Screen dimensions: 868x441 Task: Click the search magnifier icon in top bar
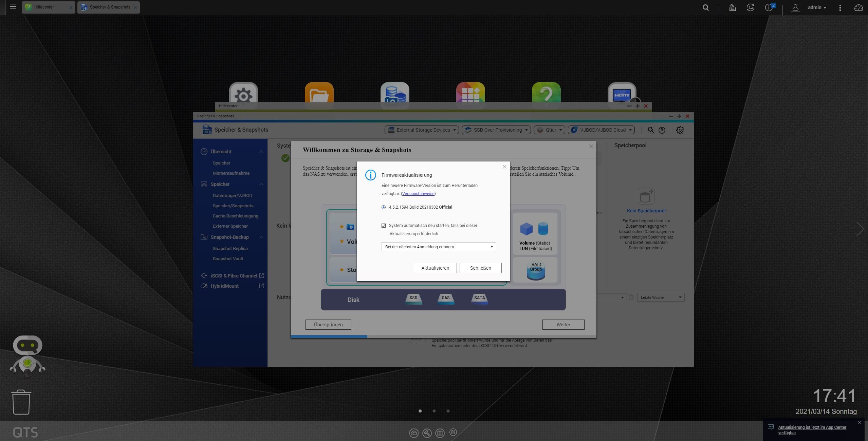click(x=706, y=7)
